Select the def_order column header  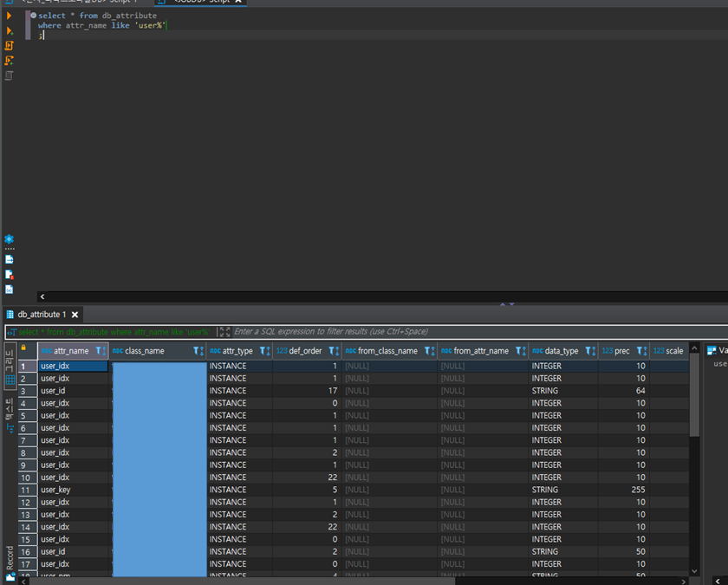tap(305, 351)
